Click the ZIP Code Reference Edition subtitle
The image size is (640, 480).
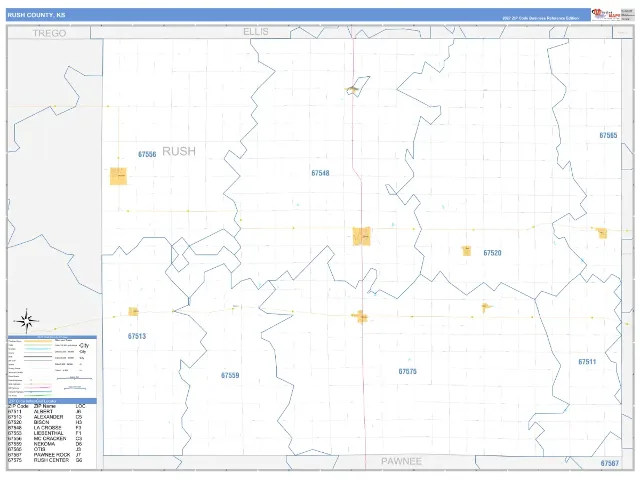pos(540,18)
